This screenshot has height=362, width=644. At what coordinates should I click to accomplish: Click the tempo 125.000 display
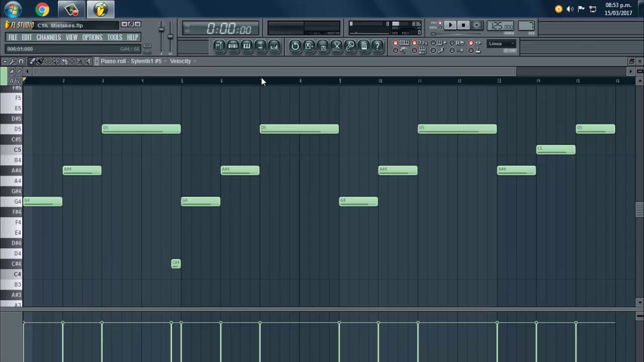500,26
